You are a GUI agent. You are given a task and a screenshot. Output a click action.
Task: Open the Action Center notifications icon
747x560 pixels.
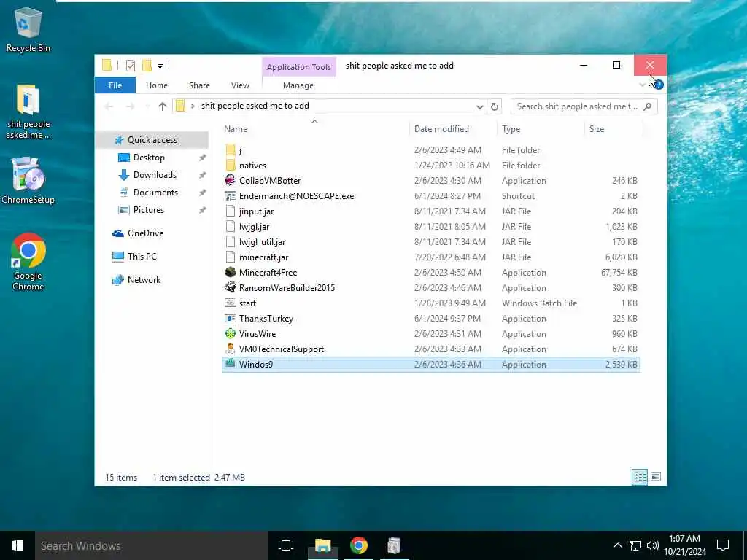coord(723,545)
